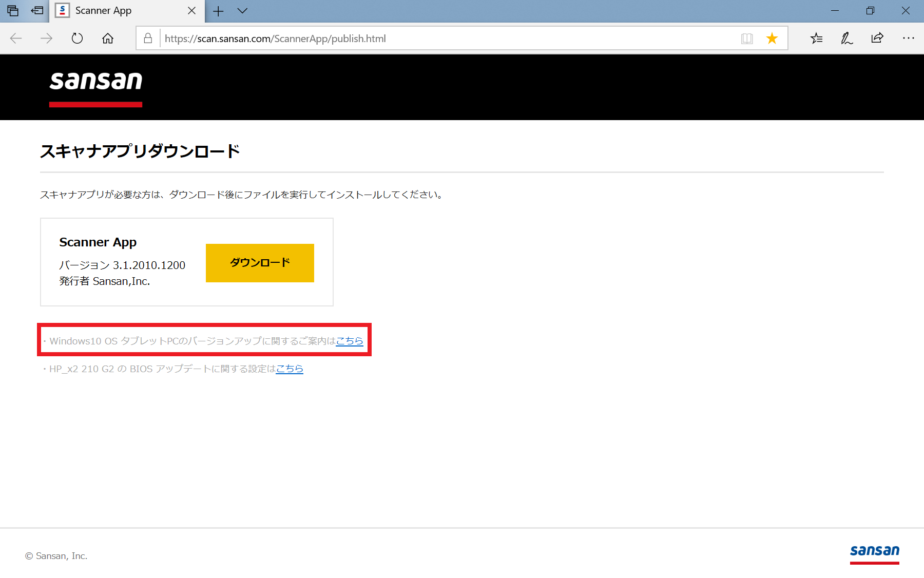Close the Scanner App tab
Viewport: 924px width, 578px height.
(x=191, y=11)
